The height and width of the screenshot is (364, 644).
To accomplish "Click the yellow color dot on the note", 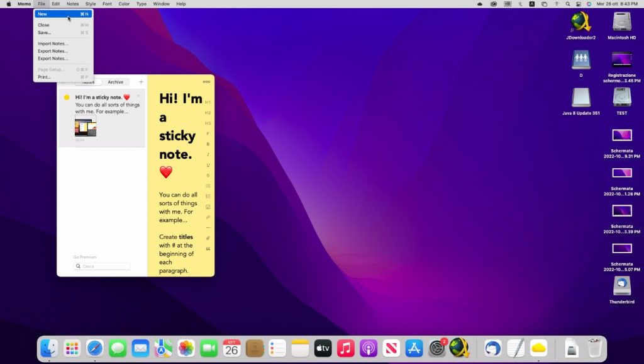I will [x=67, y=98].
